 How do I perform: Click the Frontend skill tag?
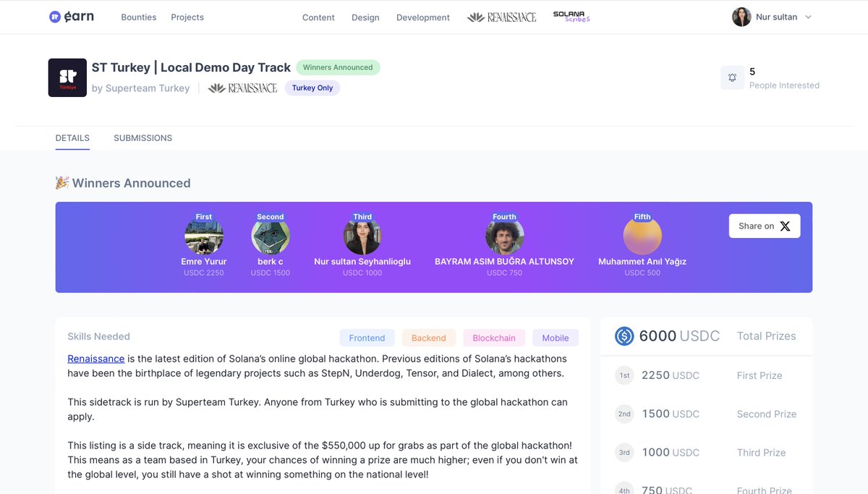point(367,338)
